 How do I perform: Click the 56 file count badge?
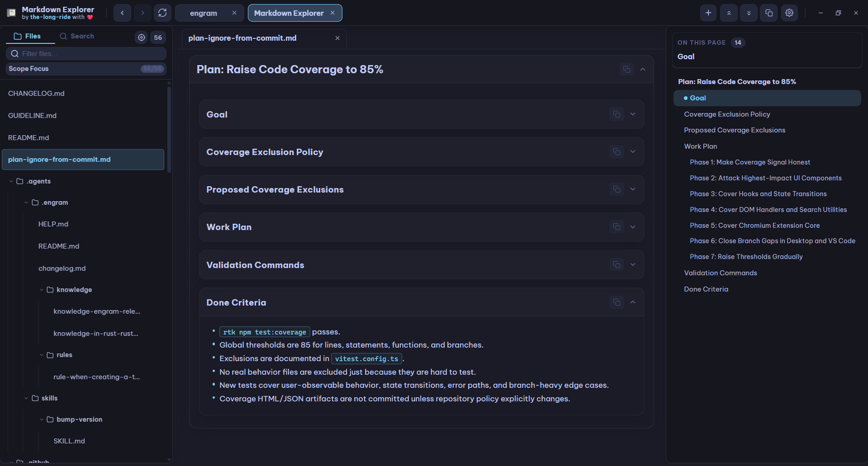coord(158,38)
